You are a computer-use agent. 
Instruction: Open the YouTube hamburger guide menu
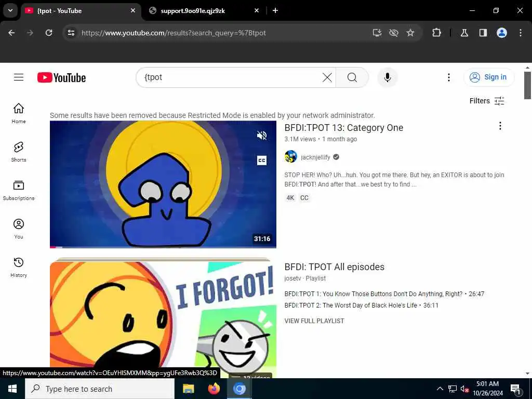click(x=19, y=77)
